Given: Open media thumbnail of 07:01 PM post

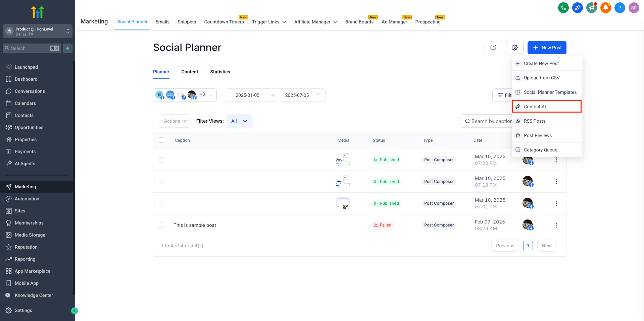Looking at the screenshot, I should pos(343,203).
